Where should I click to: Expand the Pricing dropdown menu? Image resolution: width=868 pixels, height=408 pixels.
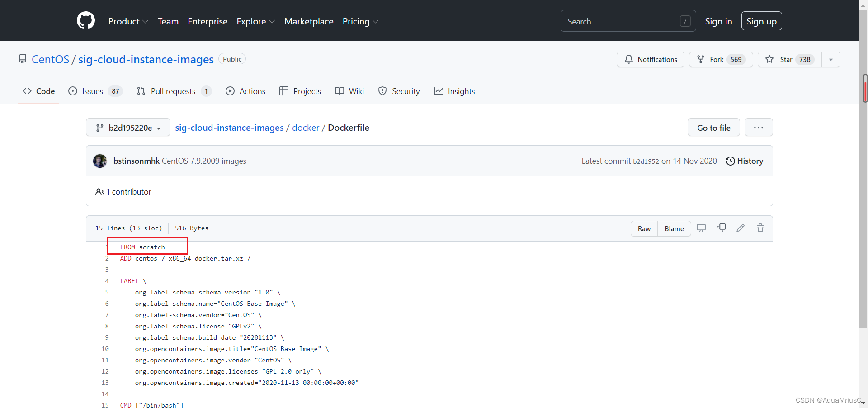pos(360,21)
